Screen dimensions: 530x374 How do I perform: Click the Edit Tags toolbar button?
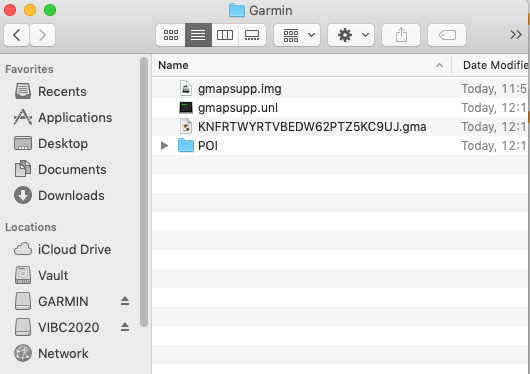coord(447,35)
